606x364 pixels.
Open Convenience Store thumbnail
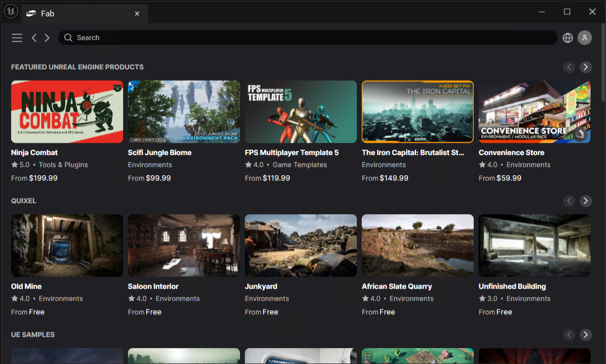click(535, 112)
